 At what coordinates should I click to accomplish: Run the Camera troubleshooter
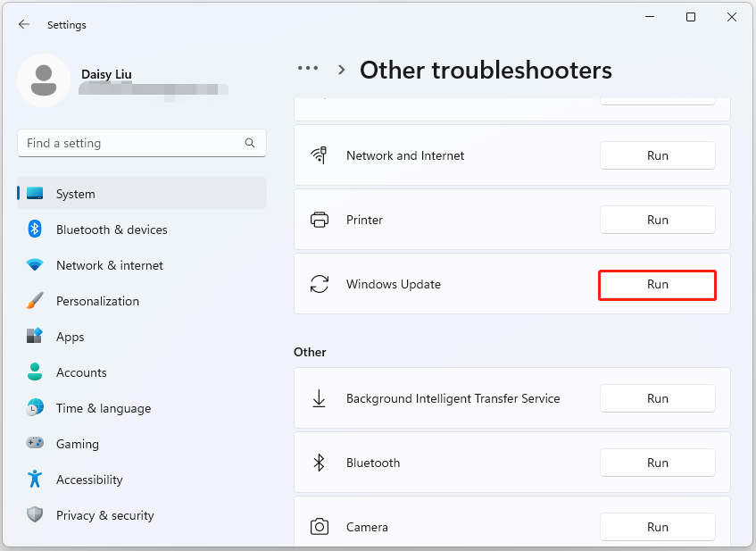658,527
